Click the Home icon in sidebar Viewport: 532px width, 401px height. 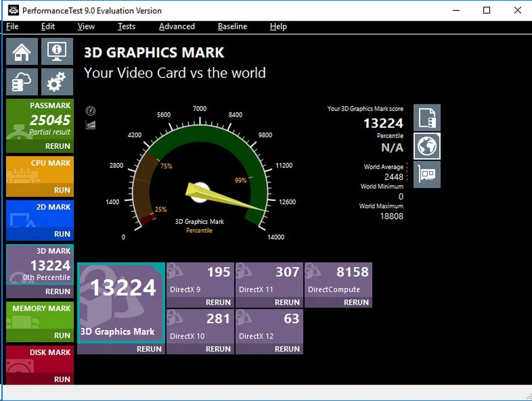[x=23, y=52]
